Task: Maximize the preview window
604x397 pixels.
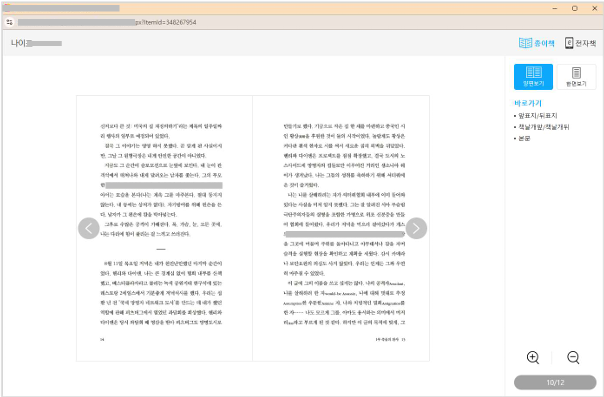Action: tap(574, 8)
